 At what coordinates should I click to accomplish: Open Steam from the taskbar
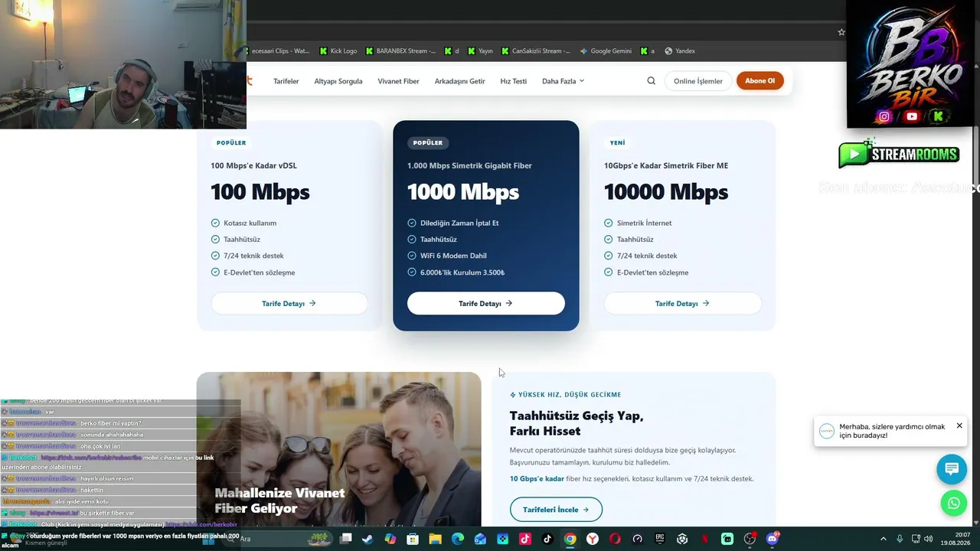pos(368,539)
